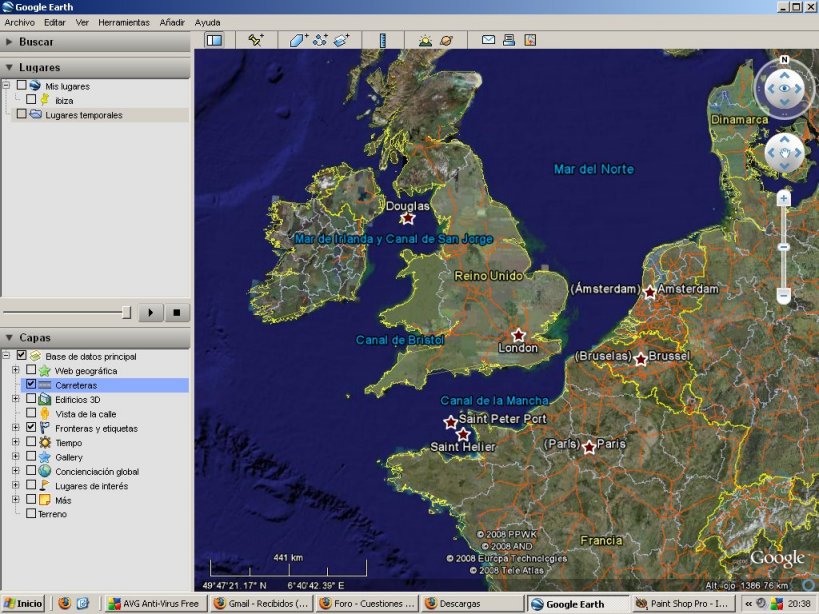Check the Lugares temporales checkbox
The width and height of the screenshot is (819, 614).
[21, 114]
